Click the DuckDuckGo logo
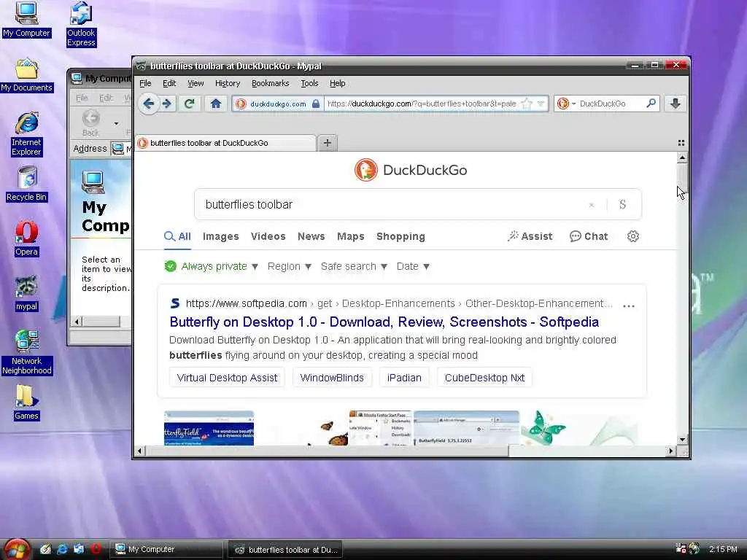The width and height of the screenshot is (747, 560). tap(411, 170)
